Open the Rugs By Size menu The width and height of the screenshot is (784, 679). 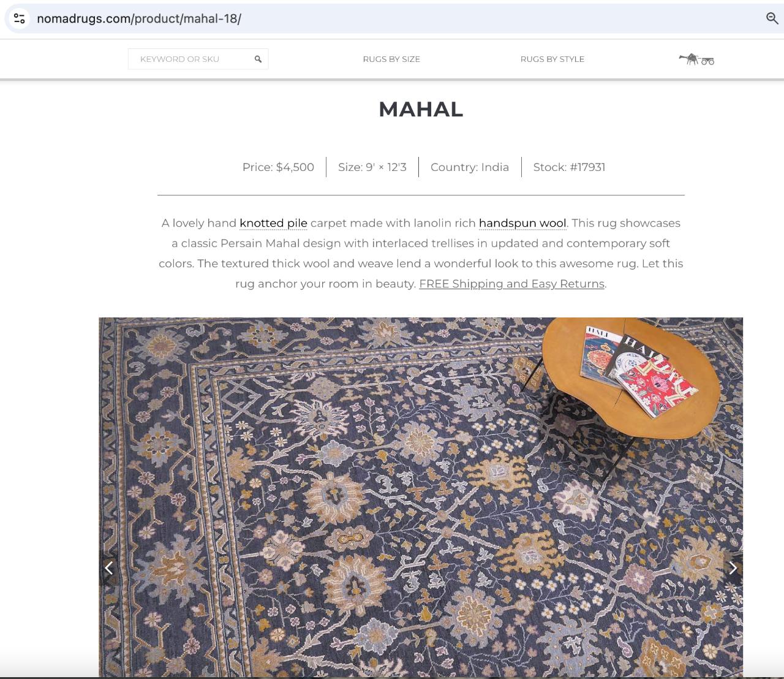tap(391, 59)
